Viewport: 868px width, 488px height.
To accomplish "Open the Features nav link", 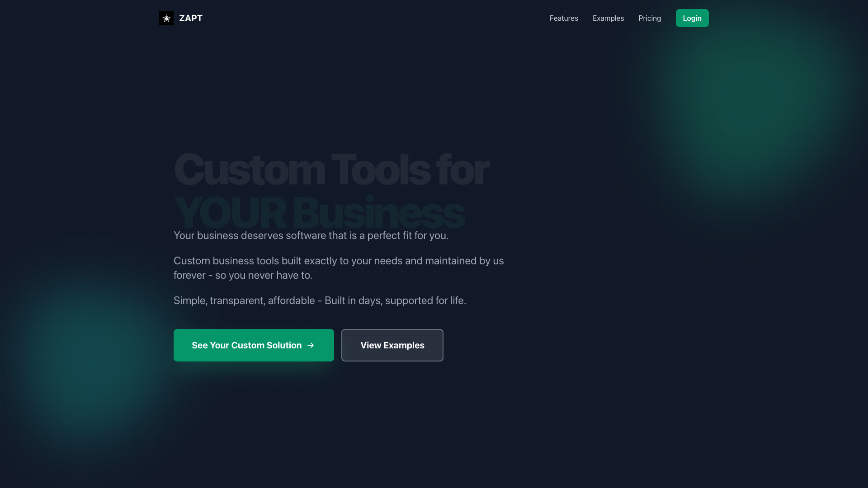I will tap(564, 18).
